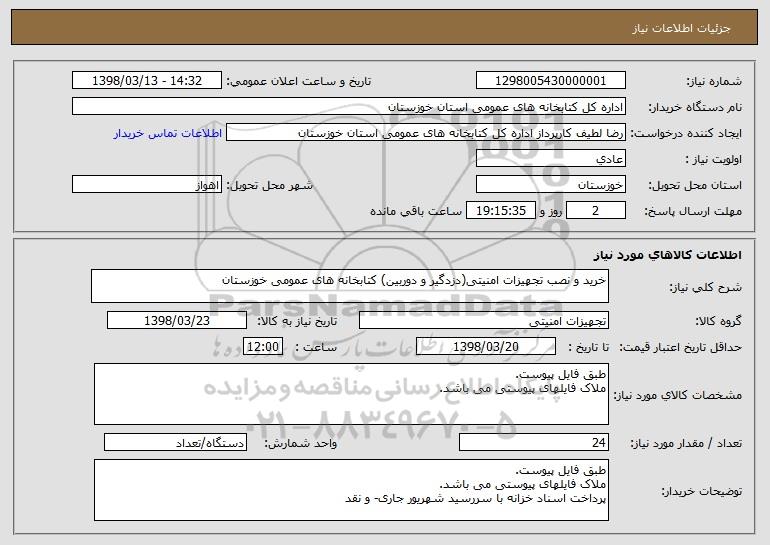Click the payment note line پرداخت اسناد خزانه
Viewport: 770px width, 545px height.
475,498
